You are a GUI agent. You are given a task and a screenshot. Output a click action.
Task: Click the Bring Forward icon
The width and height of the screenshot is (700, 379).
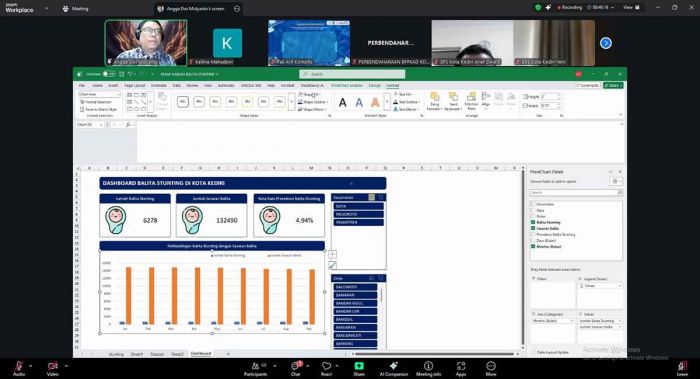tap(434, 96)
